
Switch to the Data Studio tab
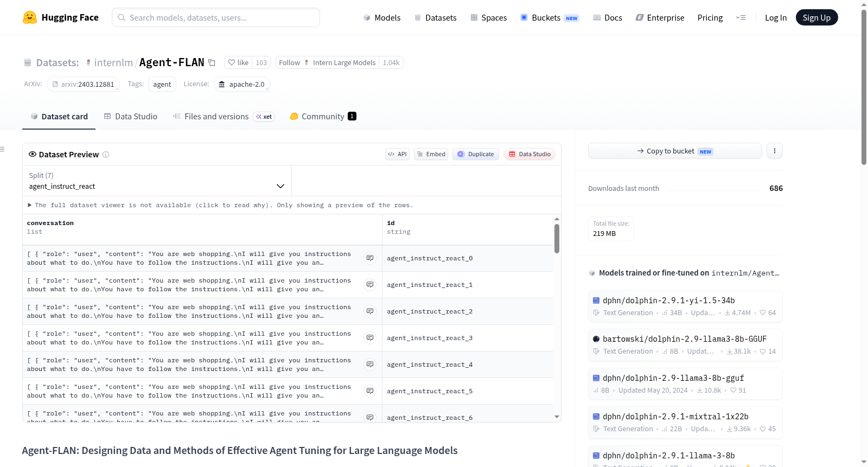[x=131, y=117]
